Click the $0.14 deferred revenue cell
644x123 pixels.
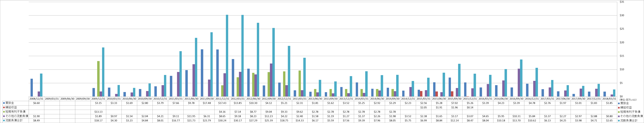coord(470,108)
